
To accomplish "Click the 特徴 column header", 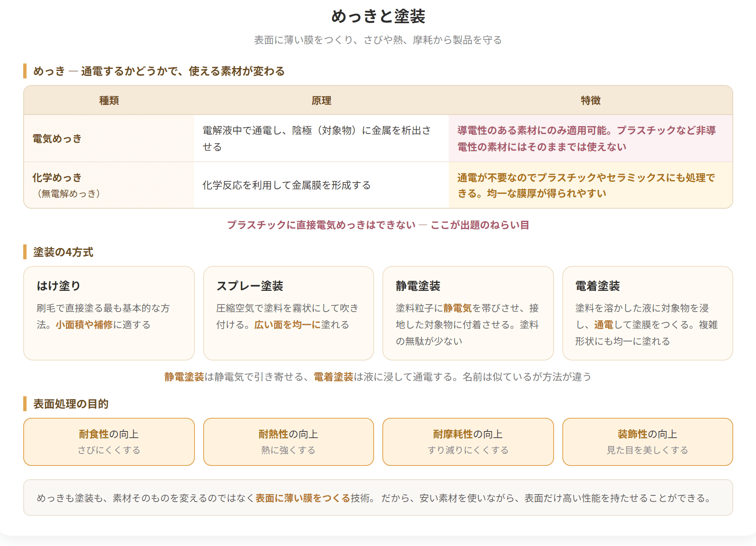I will click(591, 100).
